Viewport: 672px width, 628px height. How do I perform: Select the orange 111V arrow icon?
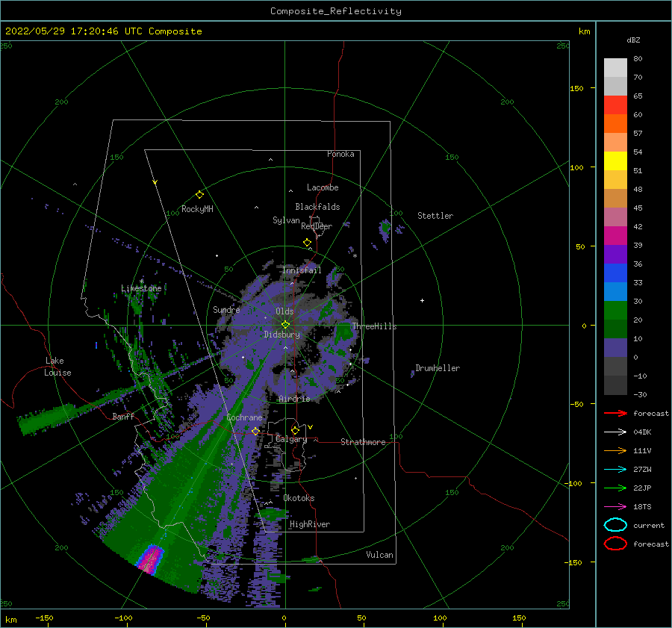[x=615, y=450]
